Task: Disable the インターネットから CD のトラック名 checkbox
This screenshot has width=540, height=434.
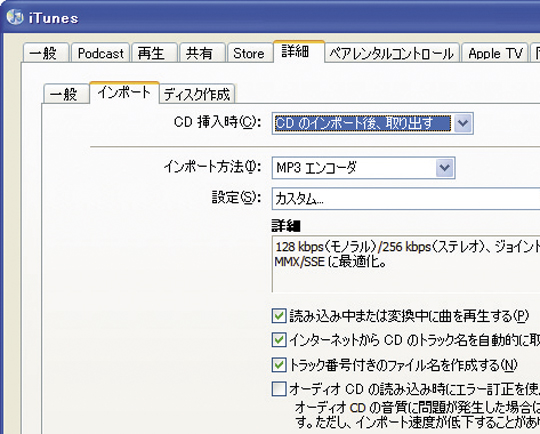Action: coord(279,340)
